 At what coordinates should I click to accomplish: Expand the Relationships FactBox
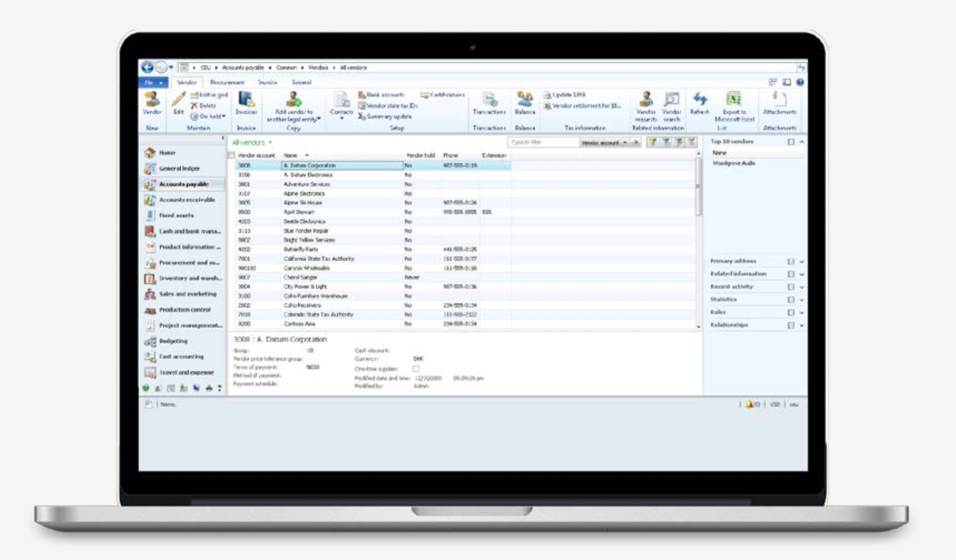pos(802,325)
